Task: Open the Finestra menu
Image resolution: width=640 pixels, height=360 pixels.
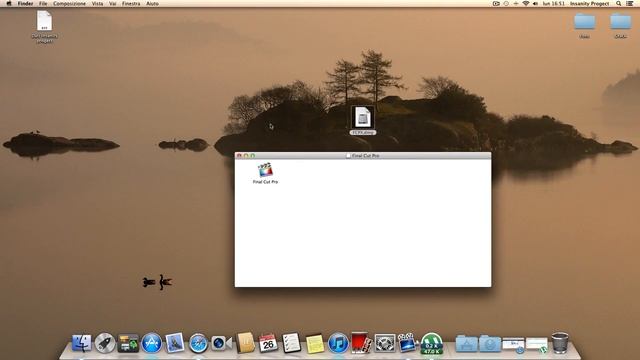Action: pos(131,3)
